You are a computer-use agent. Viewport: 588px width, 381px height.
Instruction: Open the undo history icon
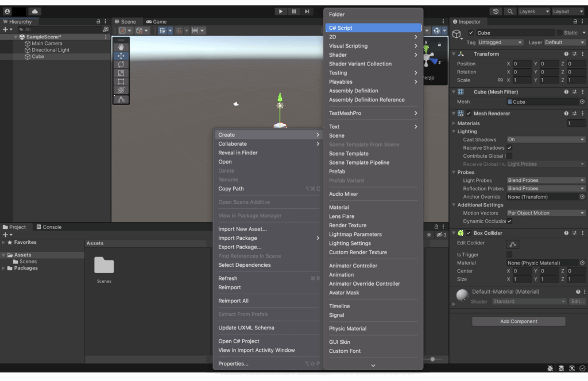496,11
